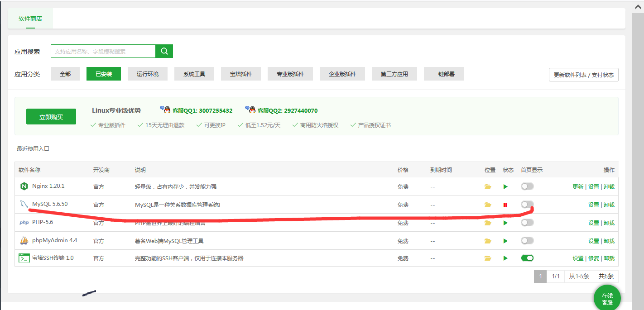Click the green search magnifier button
The height and width of the screenshot is (310, 644).
pyautogui.click(x=164, y=51)
